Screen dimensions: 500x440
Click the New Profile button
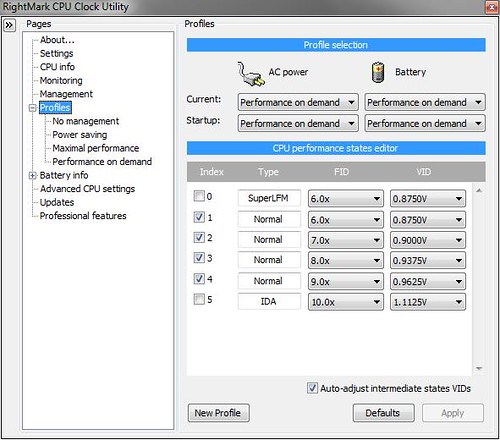(218, 413)
